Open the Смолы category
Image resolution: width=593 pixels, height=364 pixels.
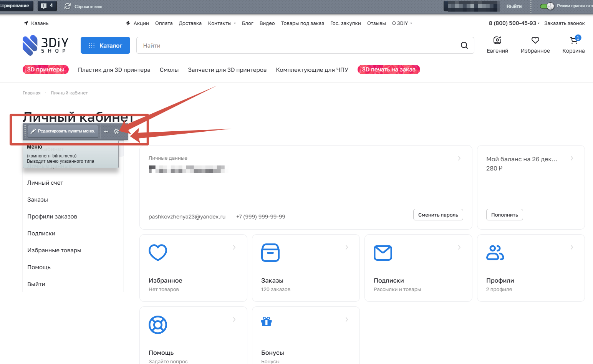[x=169, y=70]
